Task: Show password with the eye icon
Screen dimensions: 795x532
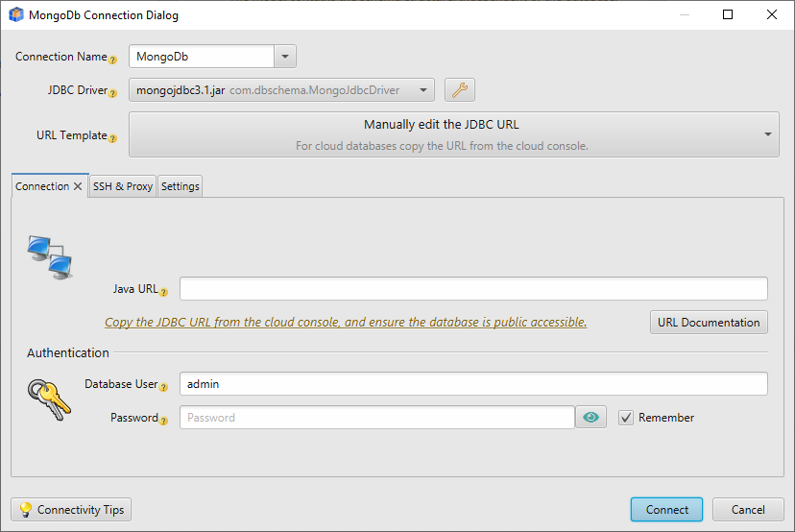Action: (x=590, y=418)
